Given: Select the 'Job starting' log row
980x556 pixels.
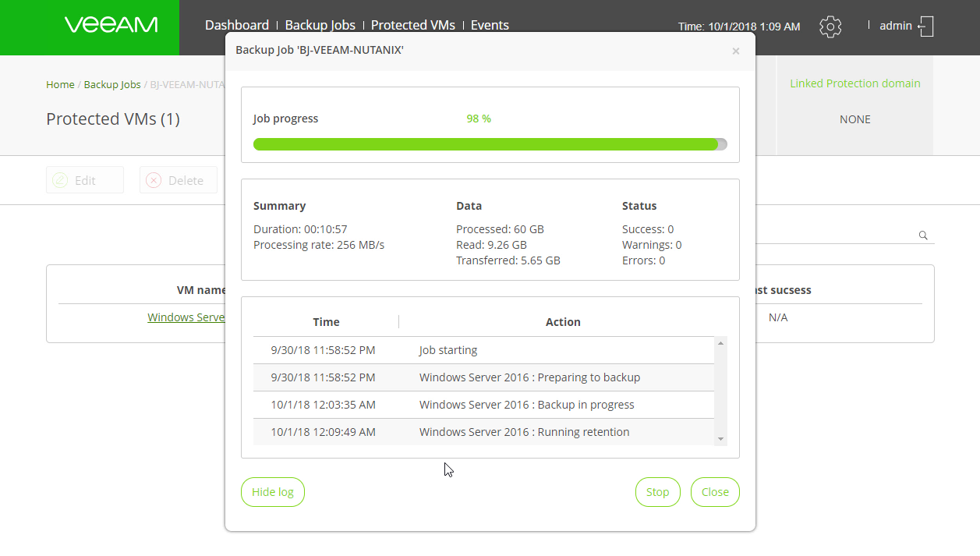Looking at the screenshot, I should (x=483, y=350).
